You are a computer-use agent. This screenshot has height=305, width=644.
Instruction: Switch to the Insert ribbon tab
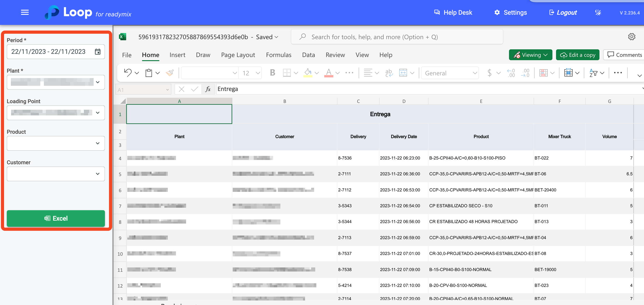tap(177, 55)
